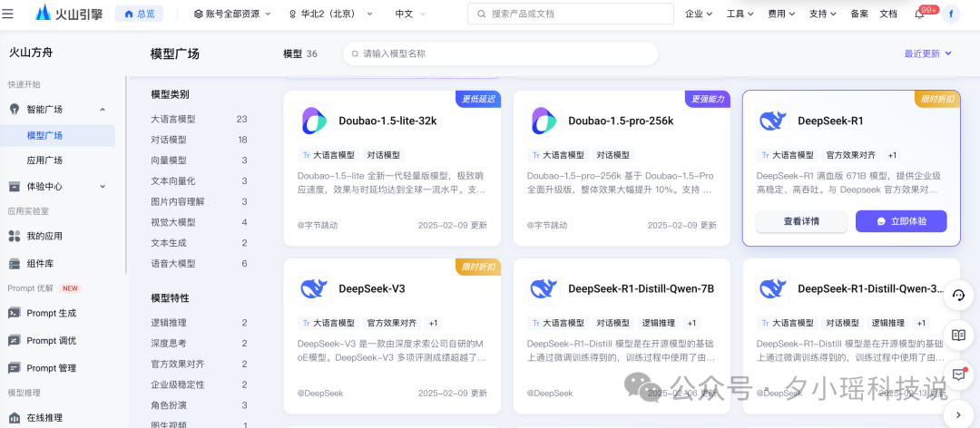Image resolution: width=980 pixels, height=428 pixels.
Task: Click the customer service headset icon
Action: click(958, 295)
